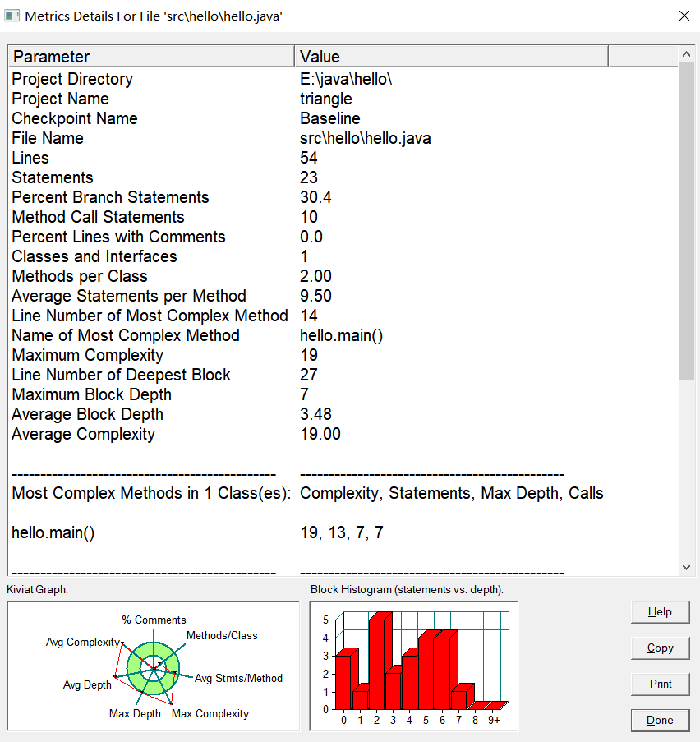Click the value 19.00

pos(320,434)
